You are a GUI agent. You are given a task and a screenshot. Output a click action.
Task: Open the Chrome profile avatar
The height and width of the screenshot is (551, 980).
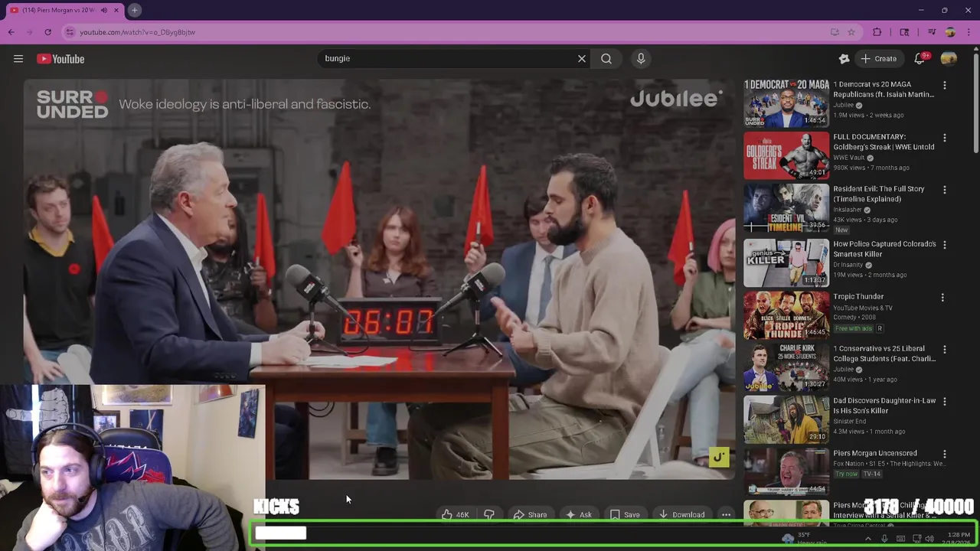pos(950,32)
